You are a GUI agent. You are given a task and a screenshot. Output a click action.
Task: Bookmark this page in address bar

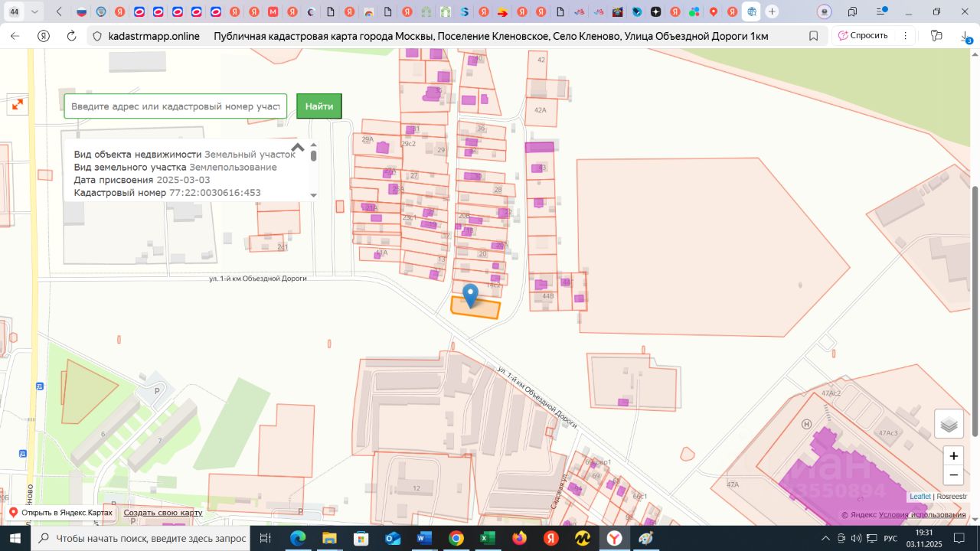point(814,36)
